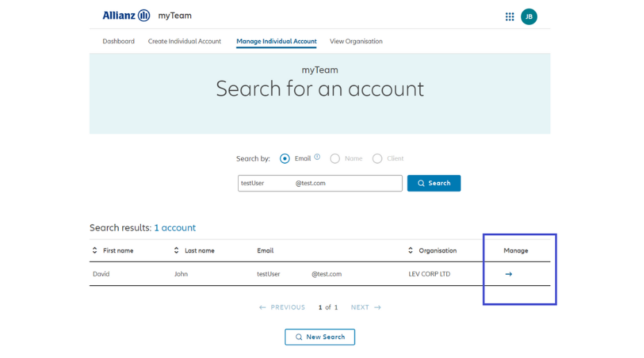Select the Email search option
644x358 pixels.
[x=285, y=158]
